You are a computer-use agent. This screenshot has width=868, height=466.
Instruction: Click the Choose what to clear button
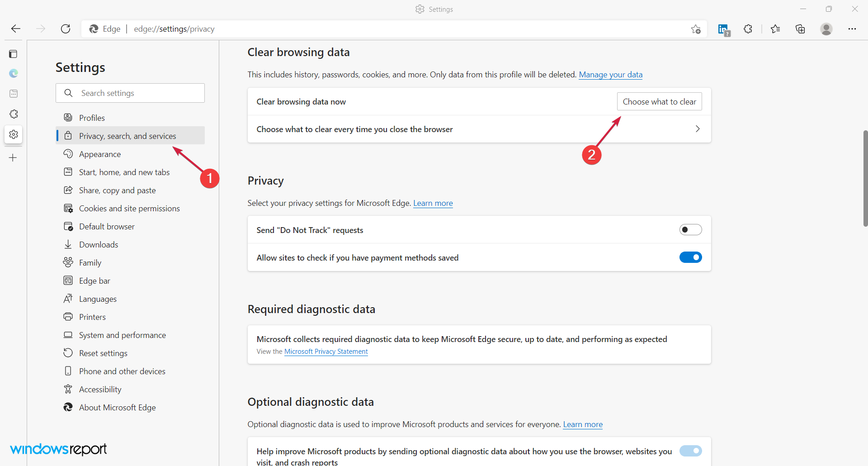pyautogui.click(x=659, y=102)
